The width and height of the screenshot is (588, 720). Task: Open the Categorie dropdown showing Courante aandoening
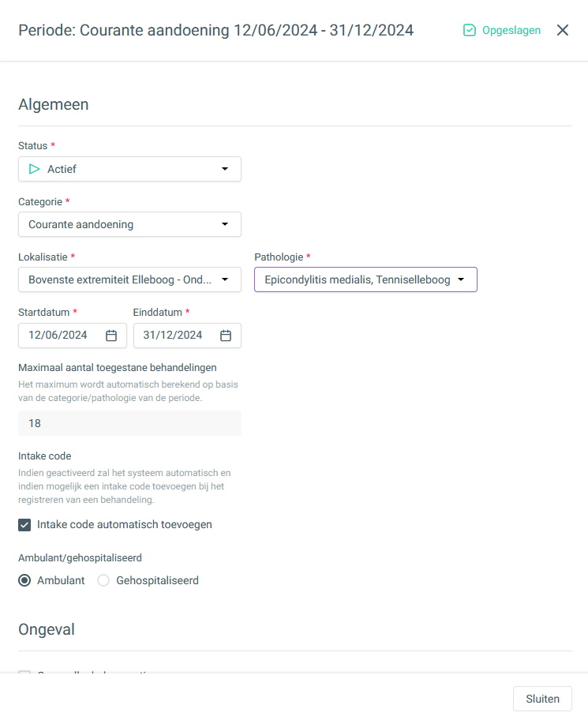pyautogui.click(x=130, y=224)
